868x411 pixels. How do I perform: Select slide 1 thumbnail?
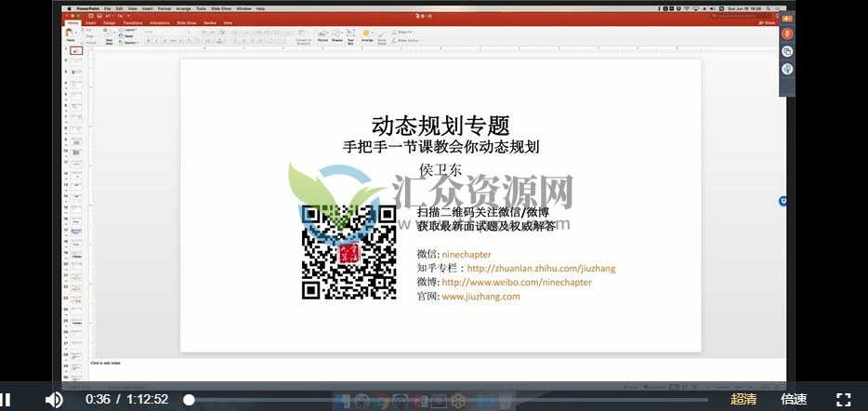tap(76, 50)
